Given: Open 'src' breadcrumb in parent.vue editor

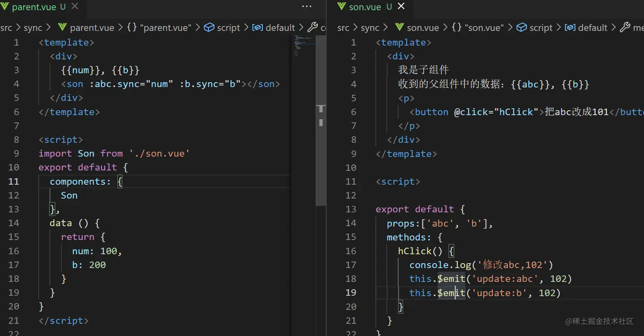Looking at the screenshot, I should pyautogui.click(x=6, y=28).
